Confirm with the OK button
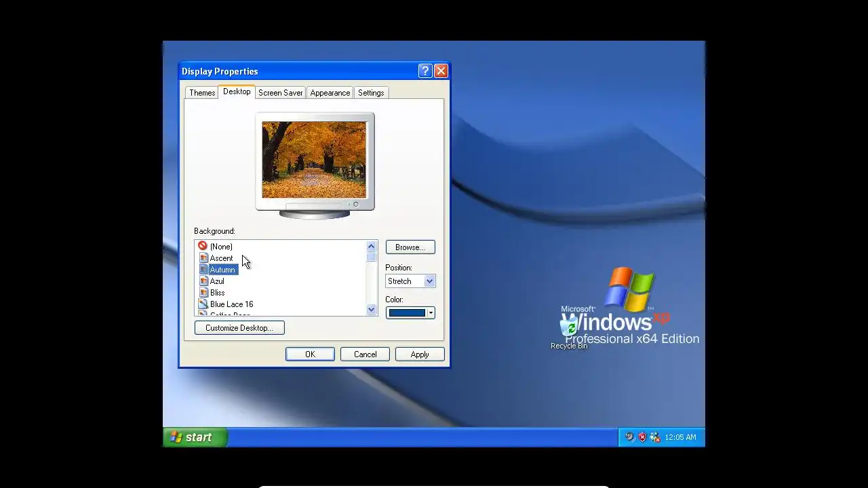Screen dimensions: 868x488 (310, 354)
